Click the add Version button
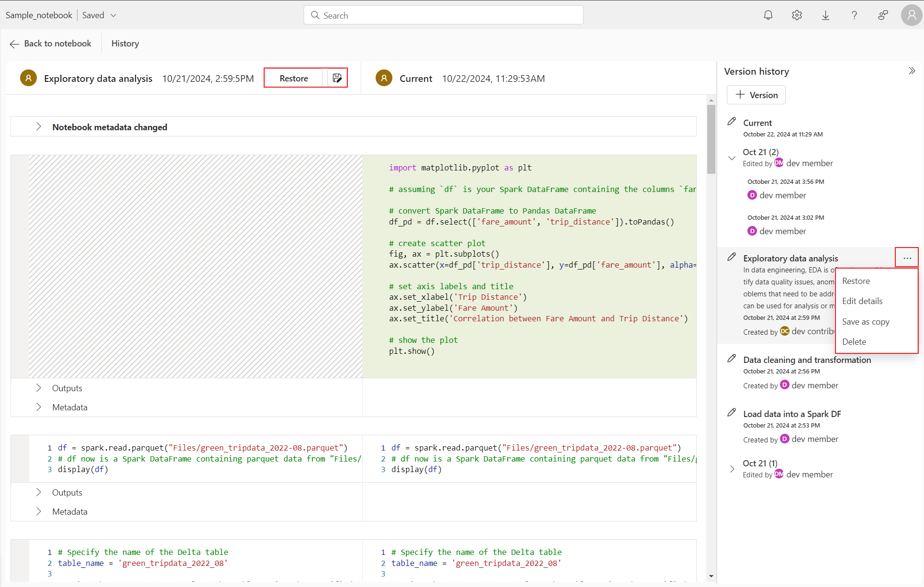This screenshot has height=587, width=924. click(756, 95)
